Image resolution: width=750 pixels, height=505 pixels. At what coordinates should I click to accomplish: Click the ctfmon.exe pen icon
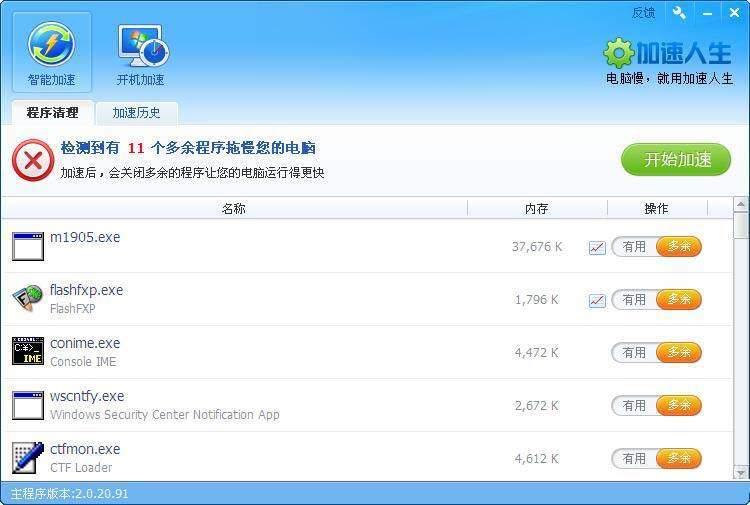coord(28,458)
